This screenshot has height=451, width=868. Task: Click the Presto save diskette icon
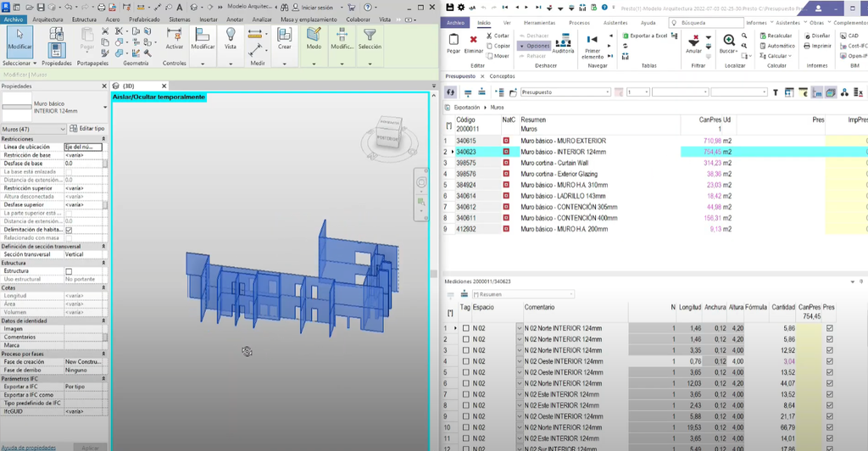[x=449, y=7]
